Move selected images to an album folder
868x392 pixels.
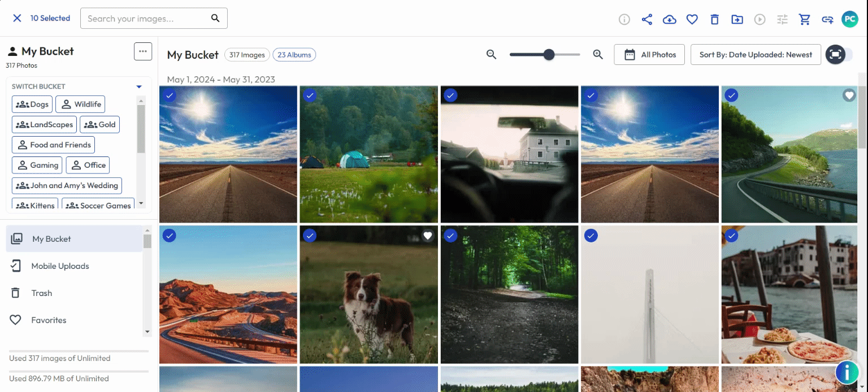click(737, 19)
